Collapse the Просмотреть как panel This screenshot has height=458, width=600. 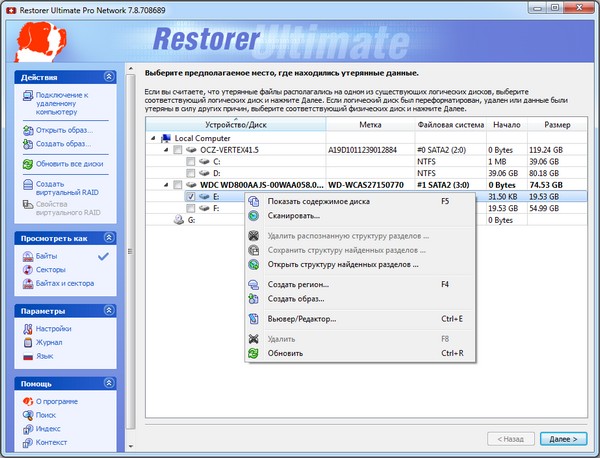click(x=109, y=238)
